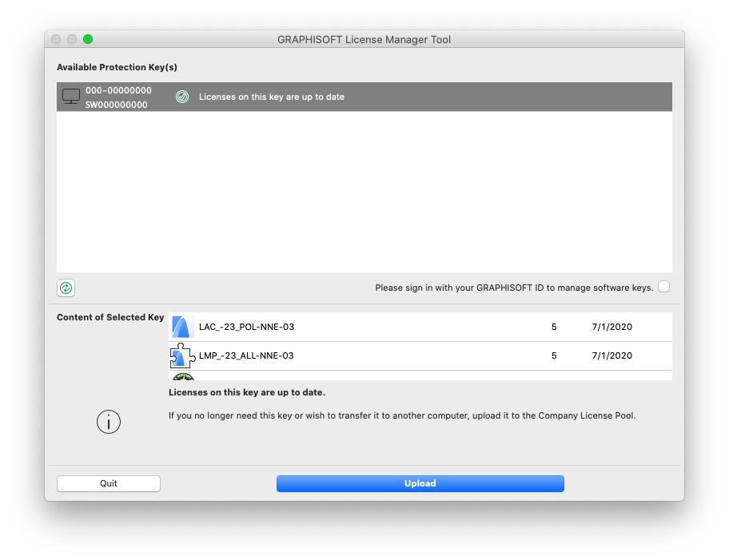The height and width of the screenshot is (560, 729).
Task: Click the circled info icon
Action: pos(109,422)
